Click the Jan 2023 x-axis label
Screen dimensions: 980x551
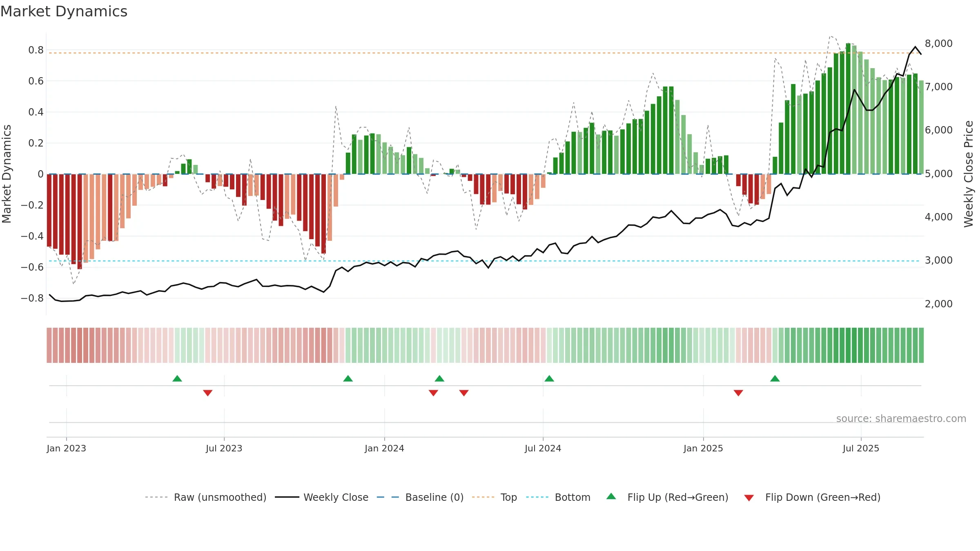pyautogui.click(x=67, y=448)
